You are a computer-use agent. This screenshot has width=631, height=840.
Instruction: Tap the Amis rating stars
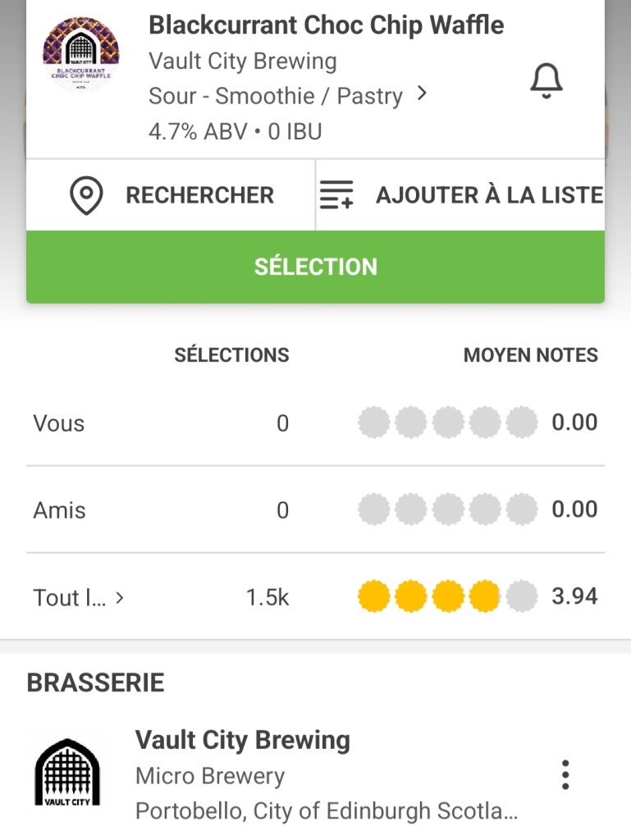(x=447, y=510)
